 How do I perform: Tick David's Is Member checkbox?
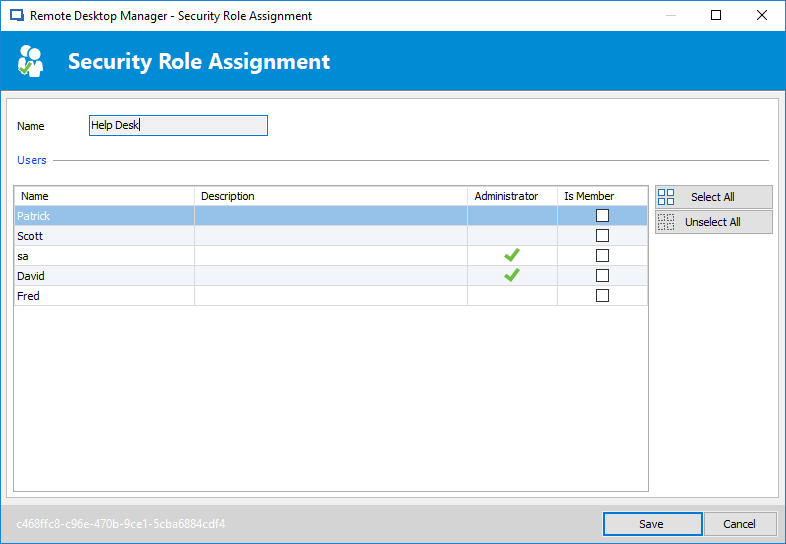(602, 276)
